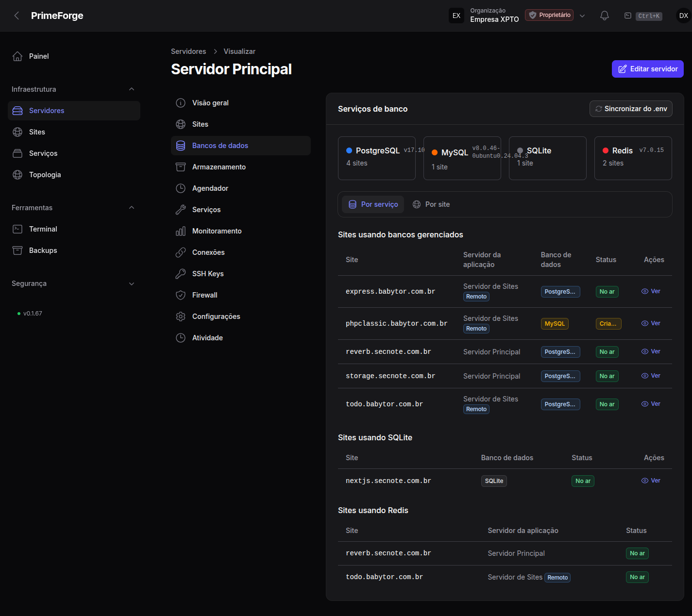692x616 pixels.
Task: Collapse the Infraestrutura sidebar group
Action: pos(132,89)
